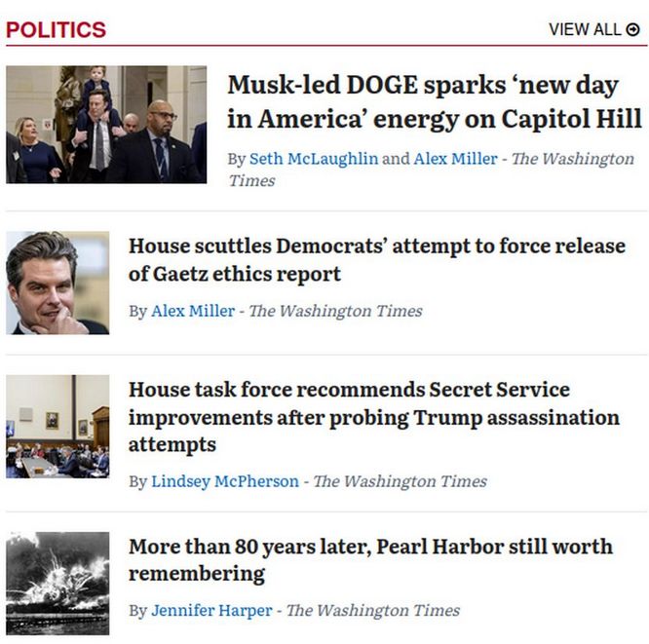Open the Politics section heading
The width and height of the screenshot is (649, 644).
pos(57,29)
